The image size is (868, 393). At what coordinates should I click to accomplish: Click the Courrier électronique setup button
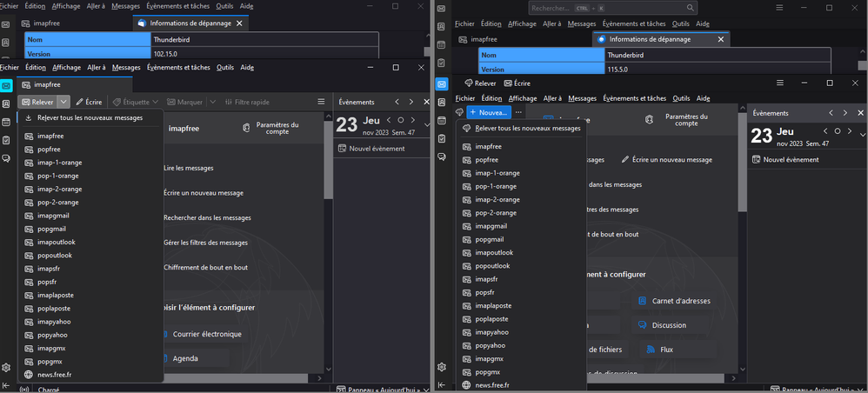(206, 334)
